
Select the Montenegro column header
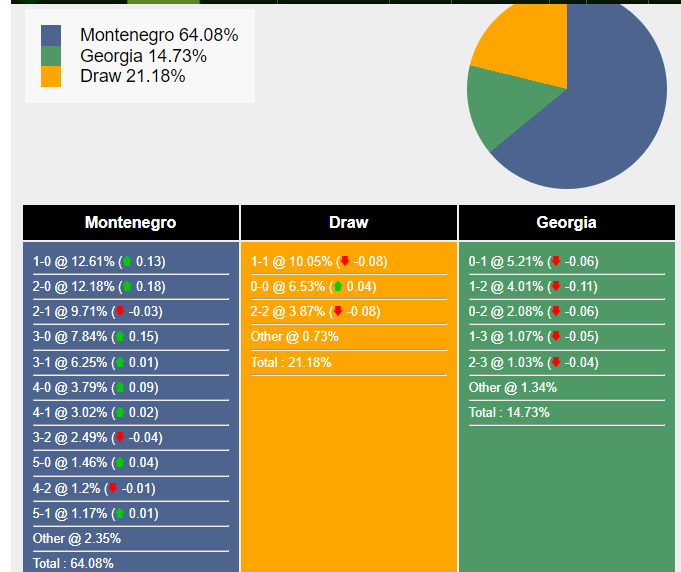tap(131, 223)
